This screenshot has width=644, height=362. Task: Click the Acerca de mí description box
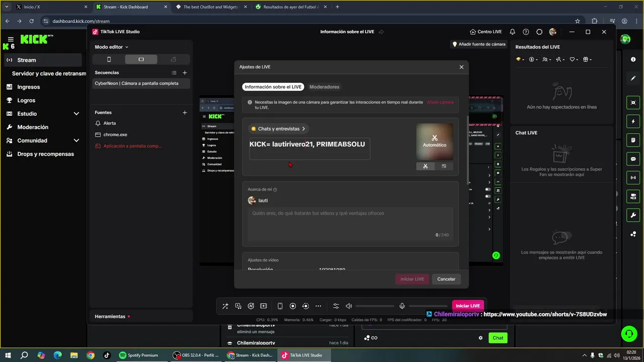[x=350, y=223]
